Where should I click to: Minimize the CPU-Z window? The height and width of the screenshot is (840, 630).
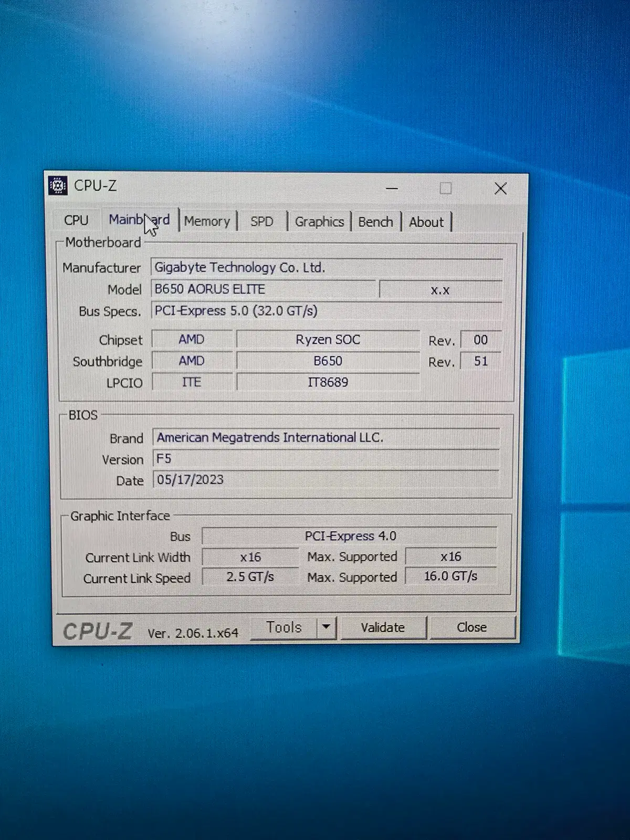(392, 188)
